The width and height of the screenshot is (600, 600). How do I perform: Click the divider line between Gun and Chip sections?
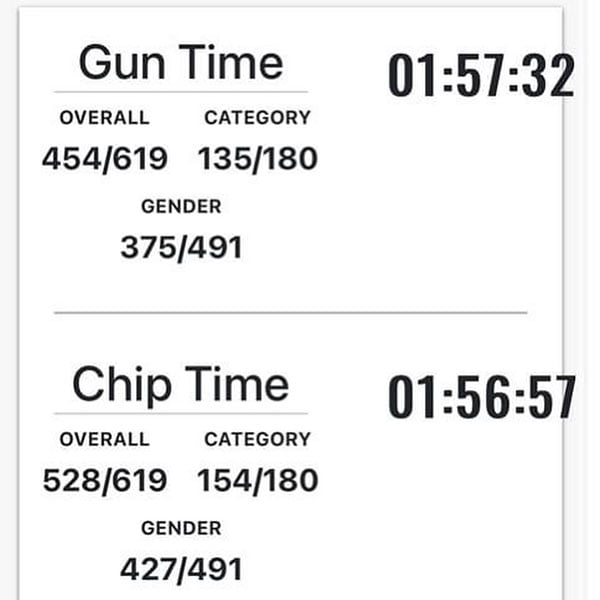coord(291,313)
